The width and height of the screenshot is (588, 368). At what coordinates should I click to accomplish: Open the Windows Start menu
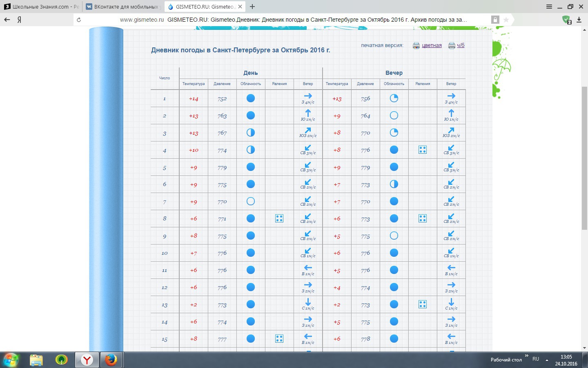click(11, 360)
